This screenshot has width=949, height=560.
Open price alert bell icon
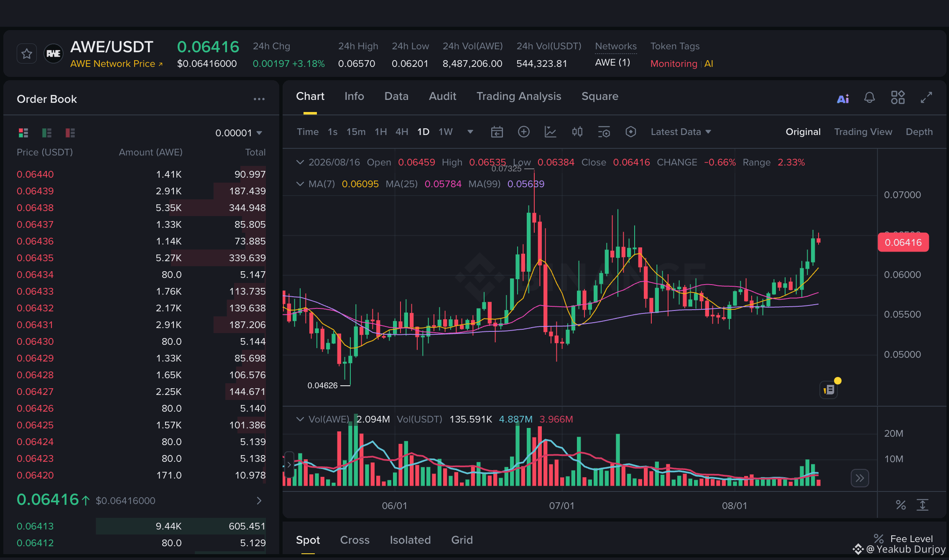point(870,98)
